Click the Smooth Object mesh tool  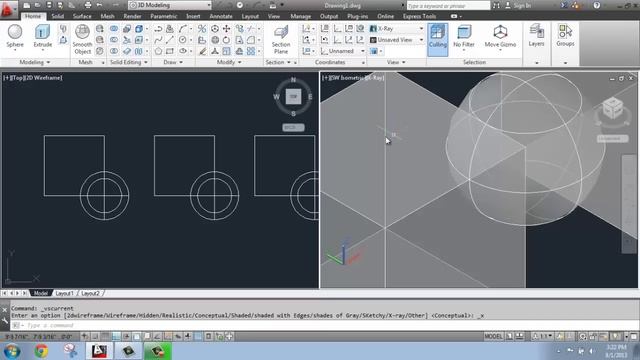pos(82,40)
